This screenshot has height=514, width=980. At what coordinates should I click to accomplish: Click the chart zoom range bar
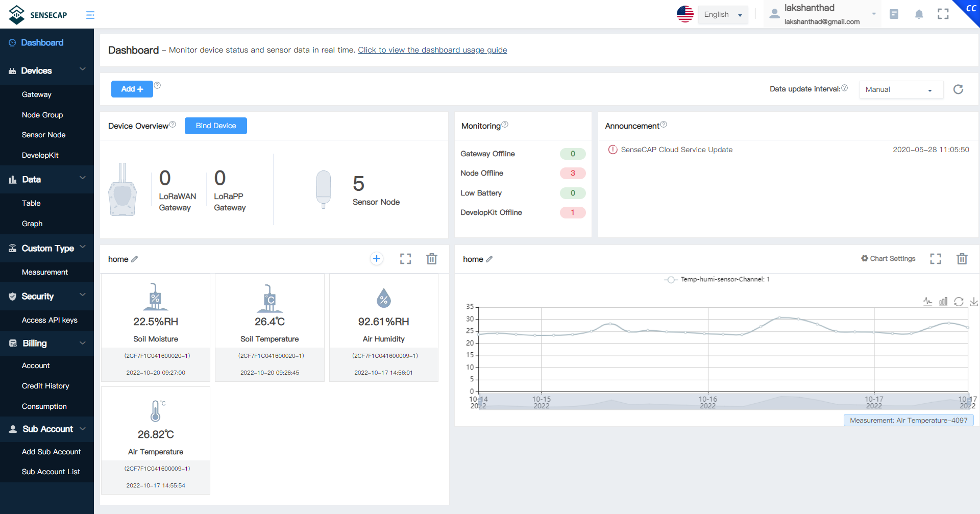723,402
